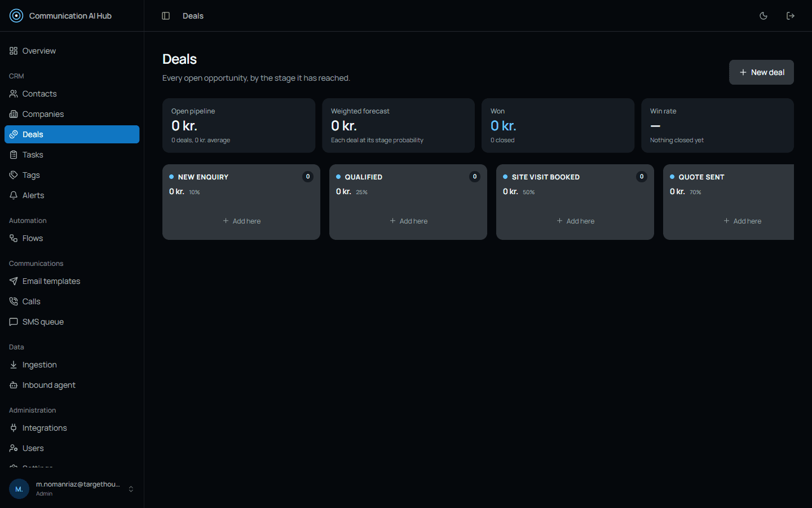812x508 pixels.
Task: Expand the account menu chevron
Action: pos(131,489)
